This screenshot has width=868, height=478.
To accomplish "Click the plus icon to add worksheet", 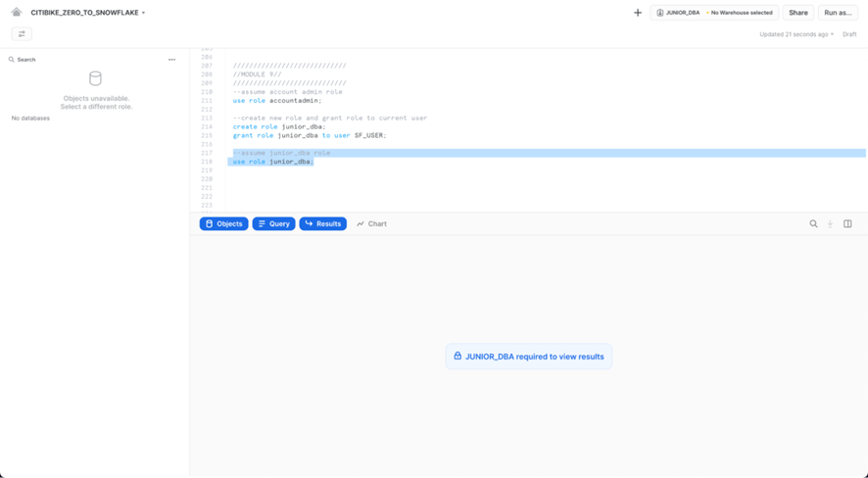I will pyautogui.click(x=638, y=13).
